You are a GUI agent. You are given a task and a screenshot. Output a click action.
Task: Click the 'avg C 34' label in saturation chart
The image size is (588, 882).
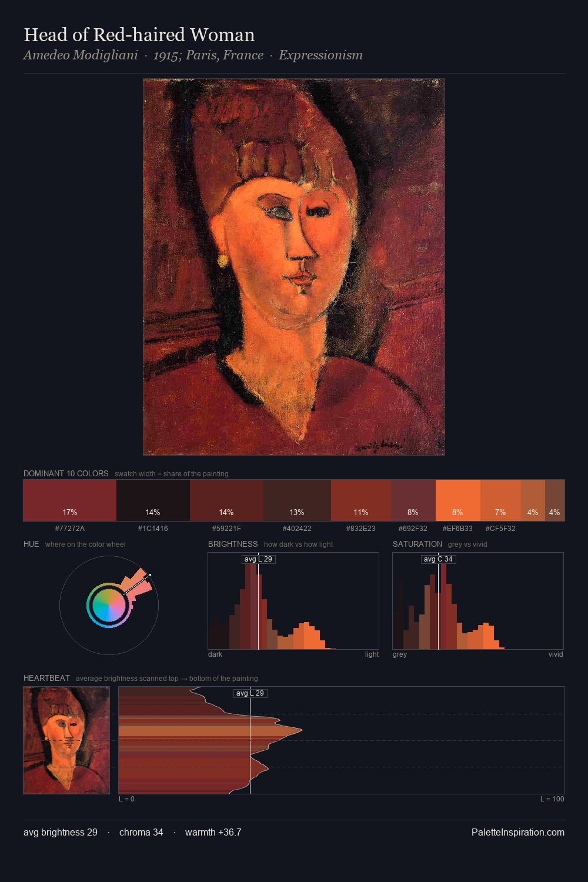click(x=439, y=559)
